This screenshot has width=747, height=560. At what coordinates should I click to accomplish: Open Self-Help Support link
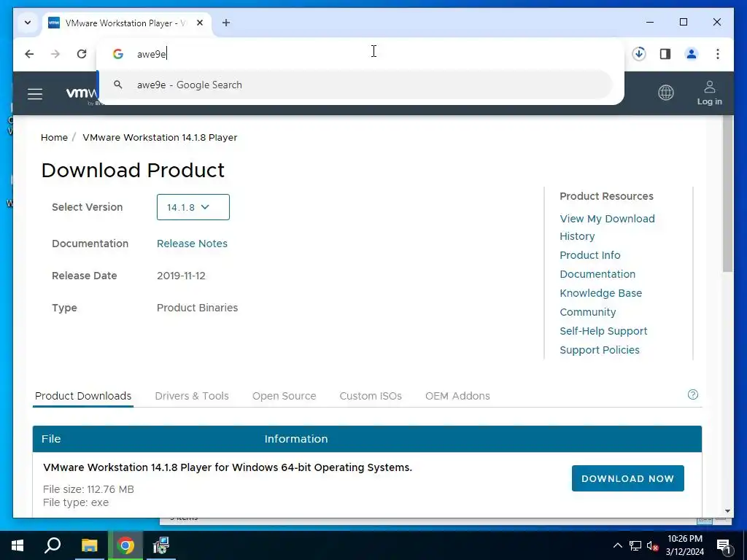(603, 331)
